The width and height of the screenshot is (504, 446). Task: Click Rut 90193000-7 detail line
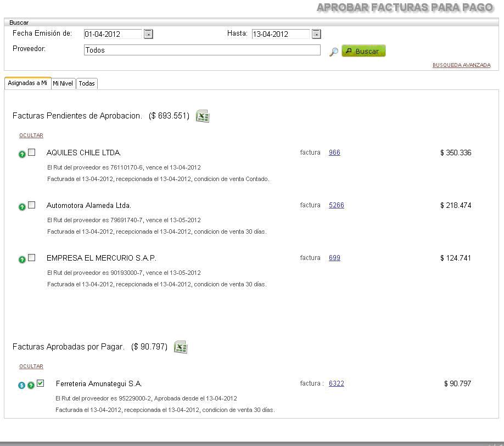pos(124,273)
